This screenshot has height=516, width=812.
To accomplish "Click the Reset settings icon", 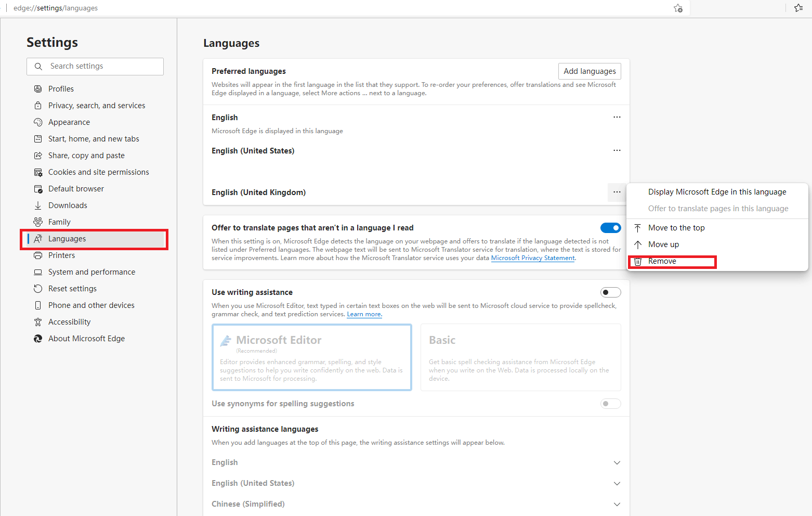I will click(38, 289).
